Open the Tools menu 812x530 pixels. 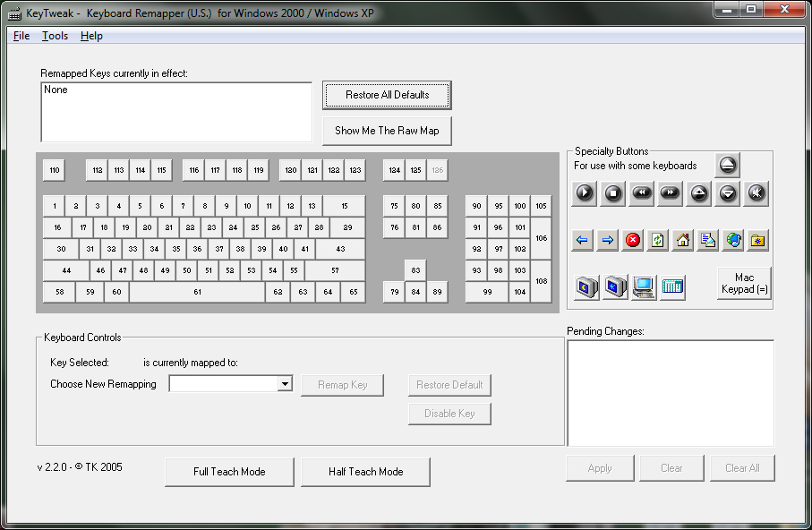point(55,36)
